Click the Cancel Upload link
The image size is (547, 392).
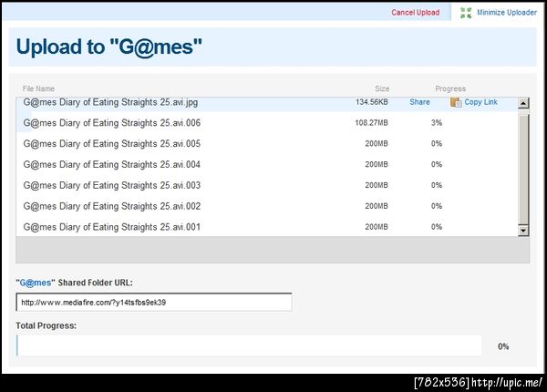pos(415,13)
